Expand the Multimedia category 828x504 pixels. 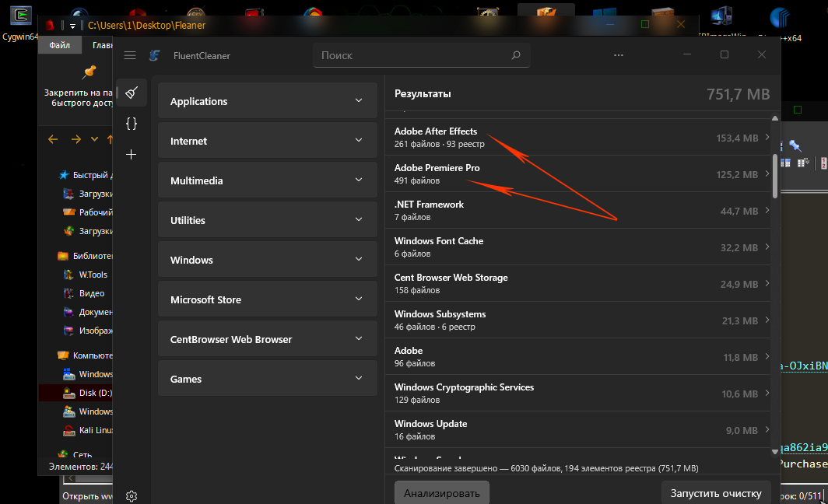pyautogui.click(x=267, y=180)
